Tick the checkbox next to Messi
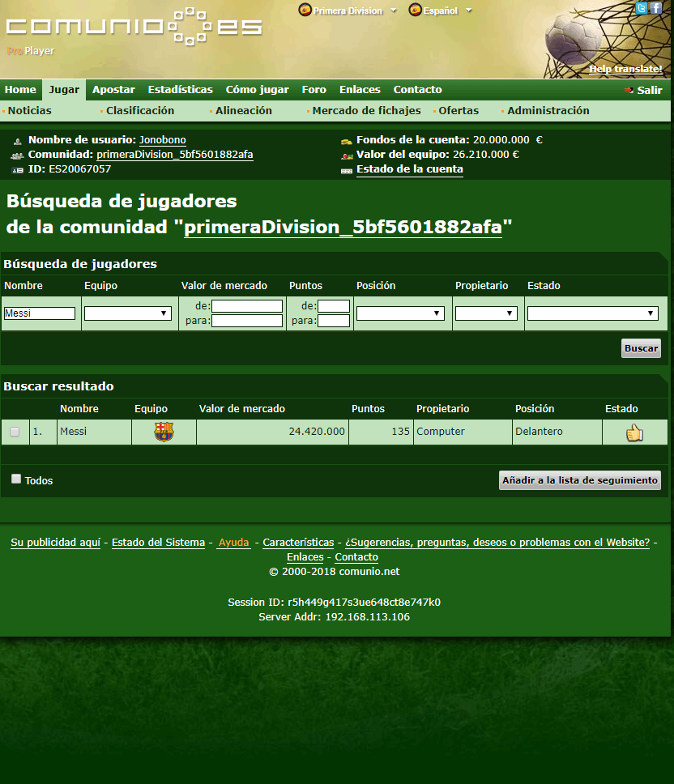Image resolution: width=674 pixels, height=784 pixels. pyautogui.click(x=15, y=432)
